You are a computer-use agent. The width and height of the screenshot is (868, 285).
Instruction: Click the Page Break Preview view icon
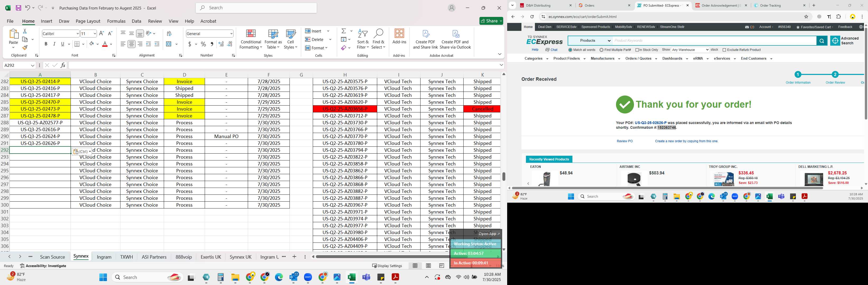click(441, 265)
